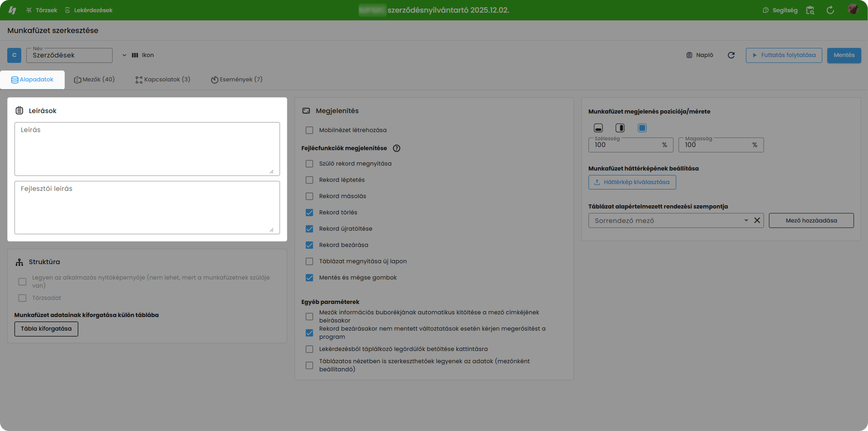Click the user avatar in the header
The width and height of the screenshot is (868, 431).
click(x=853, y=9)
